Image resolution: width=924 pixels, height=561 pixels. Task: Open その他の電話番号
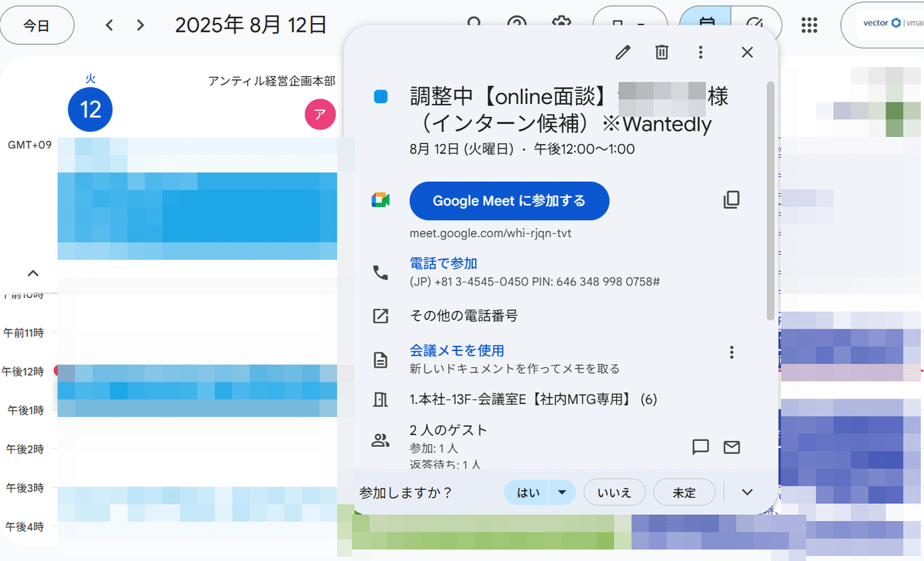[464, 316]
